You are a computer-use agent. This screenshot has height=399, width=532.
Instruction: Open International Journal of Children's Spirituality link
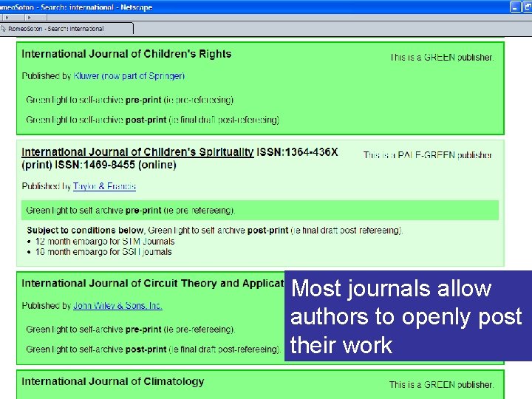(x=137, y=152)
